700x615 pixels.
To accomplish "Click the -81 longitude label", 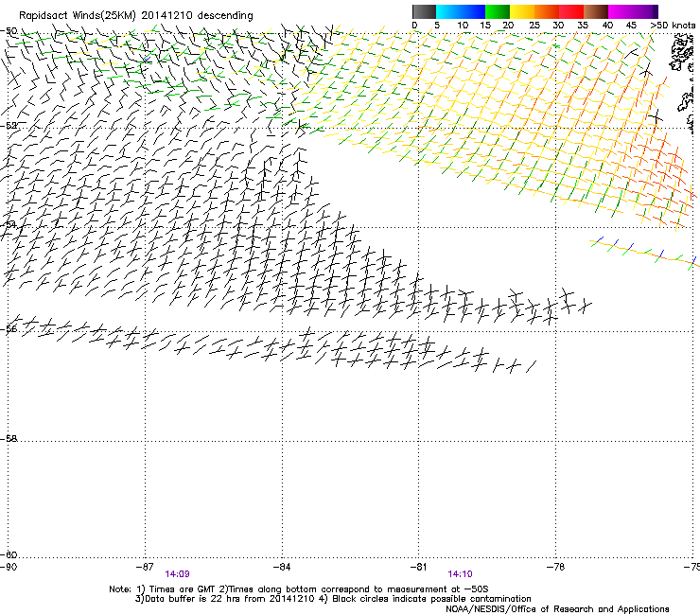I will pyautogui.click(x=418, y=567).
